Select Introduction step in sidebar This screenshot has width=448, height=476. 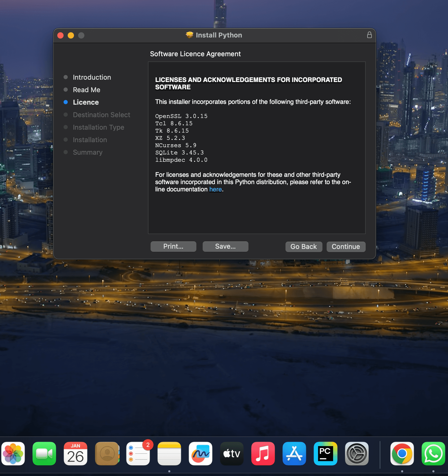(92, 77)
